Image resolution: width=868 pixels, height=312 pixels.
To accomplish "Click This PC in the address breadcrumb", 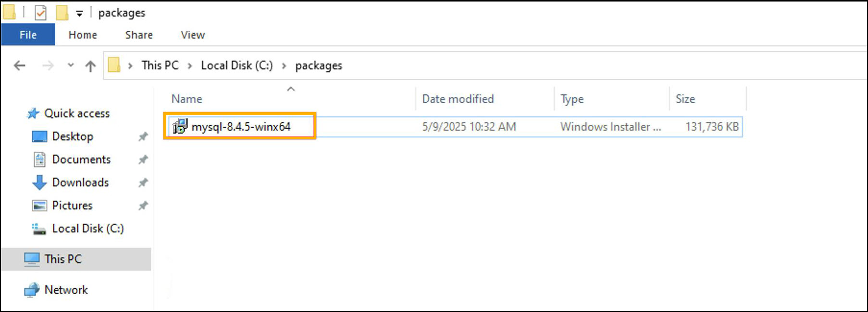I will 160,65.
